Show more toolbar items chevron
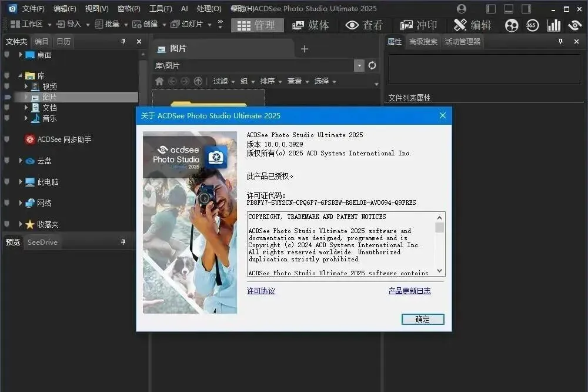The image size is (588, 392). (220, 24)
